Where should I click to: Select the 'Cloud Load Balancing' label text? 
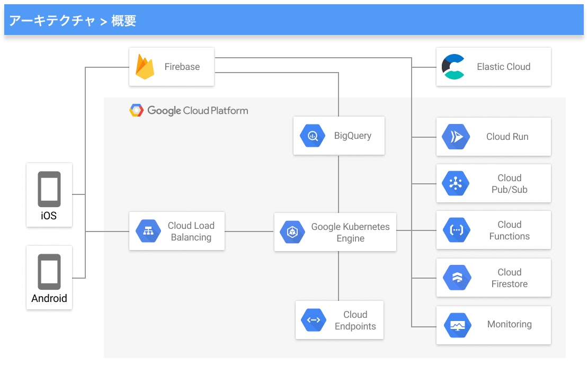coord(191,231)
